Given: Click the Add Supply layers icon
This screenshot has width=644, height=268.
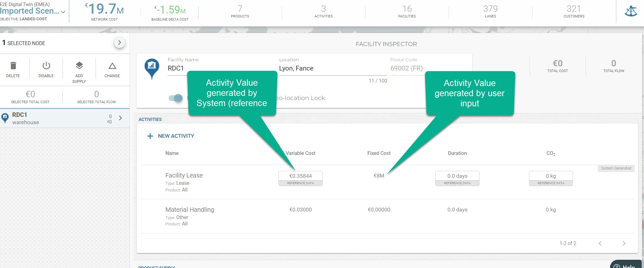Looking at the screenshot, I should pyautogui.click(x=79, y=66).
